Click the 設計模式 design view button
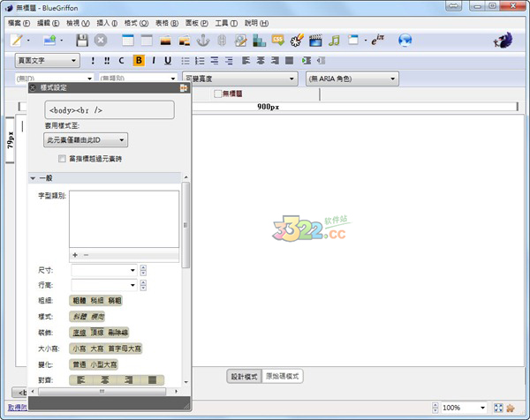This screenshot has width=530, height=420. [243, 376]
